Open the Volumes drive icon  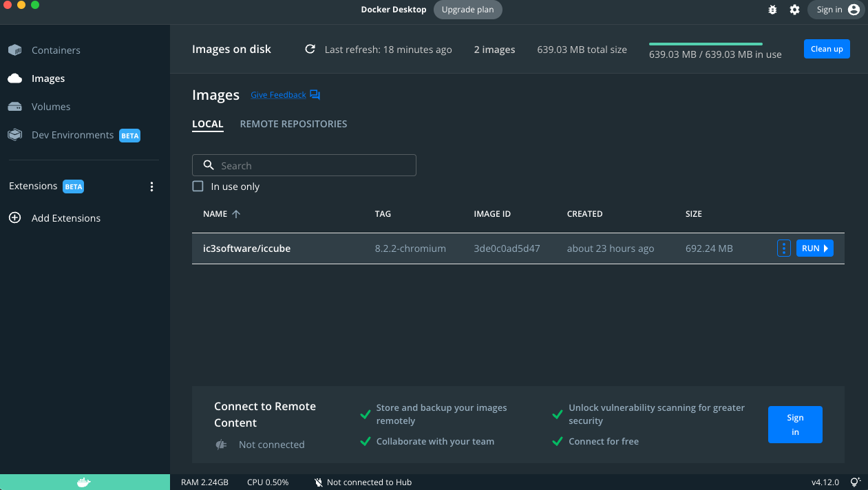(14, 107)
